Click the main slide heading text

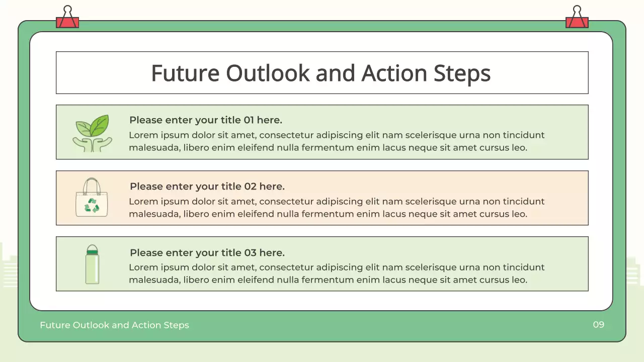pos(321,73)
